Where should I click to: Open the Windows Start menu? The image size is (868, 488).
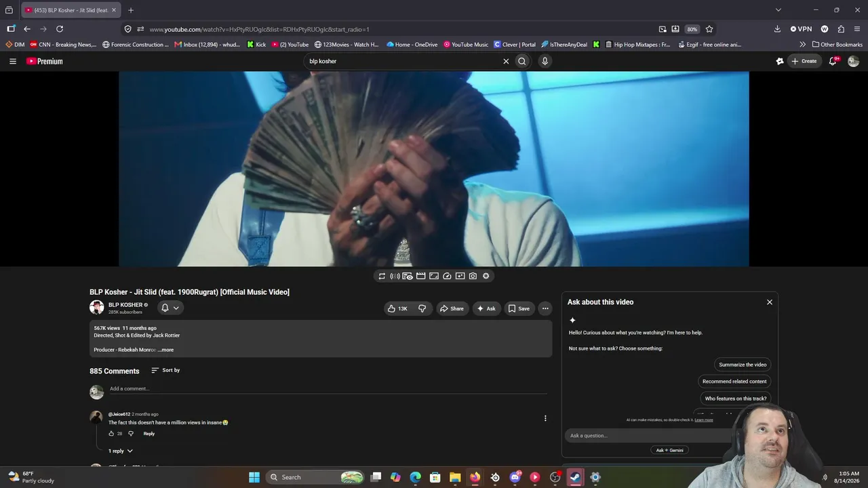[x=254, y=477]
